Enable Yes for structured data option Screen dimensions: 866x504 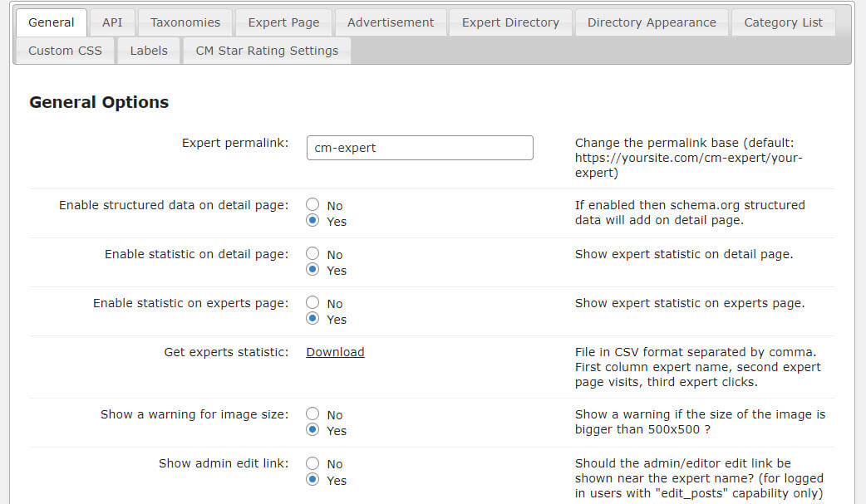pyautogui.click(x=312, y=220)
